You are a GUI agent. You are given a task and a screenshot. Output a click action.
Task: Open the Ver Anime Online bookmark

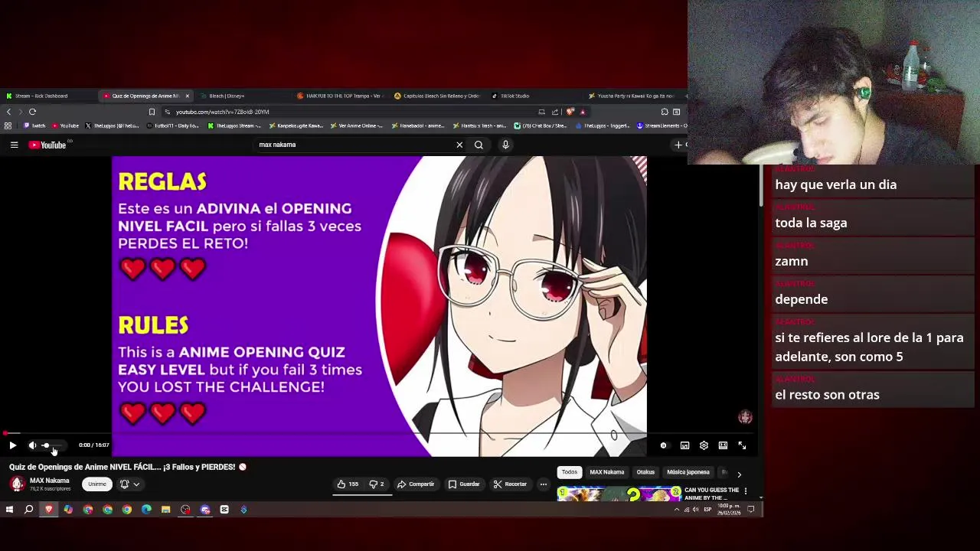pyautogui.click(x=356, y=126)
